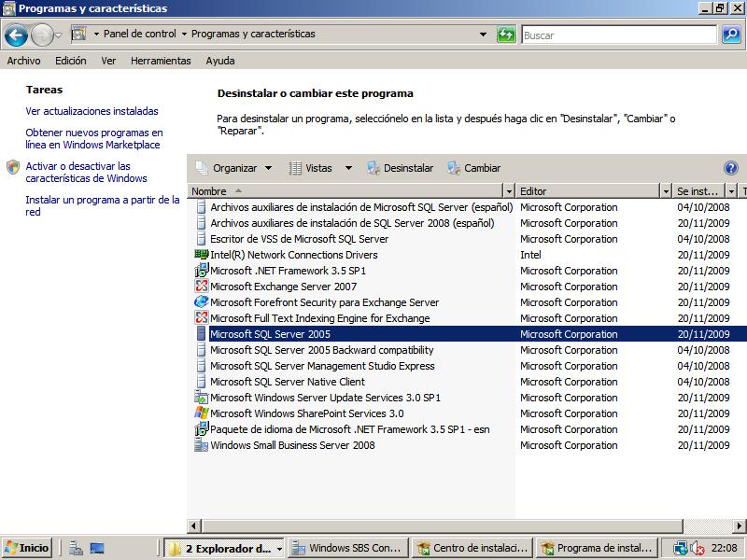Image resolution: width=747 pixels, height=560 pixels.
Task: Click the Vistas toolbar icon
Action: 295,168
